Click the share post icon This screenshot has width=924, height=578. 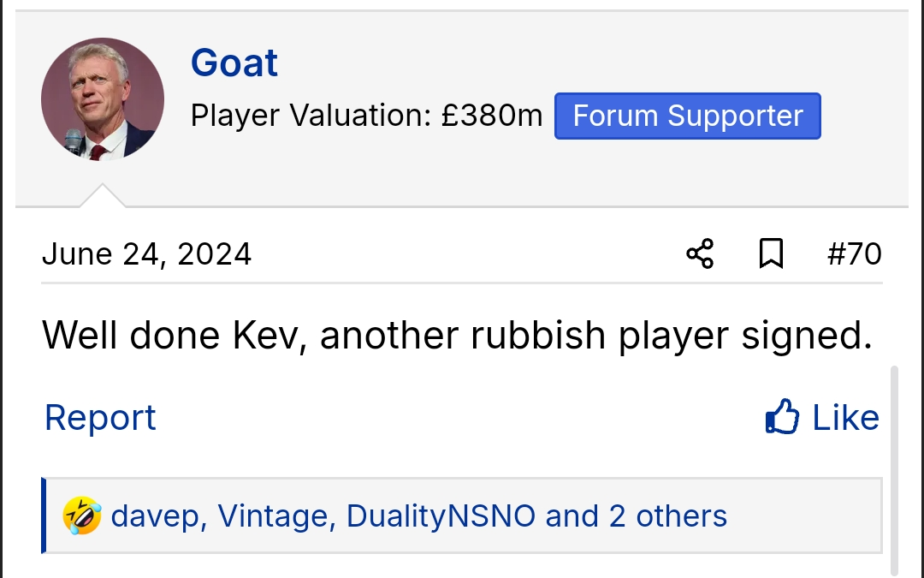[700, 254]
